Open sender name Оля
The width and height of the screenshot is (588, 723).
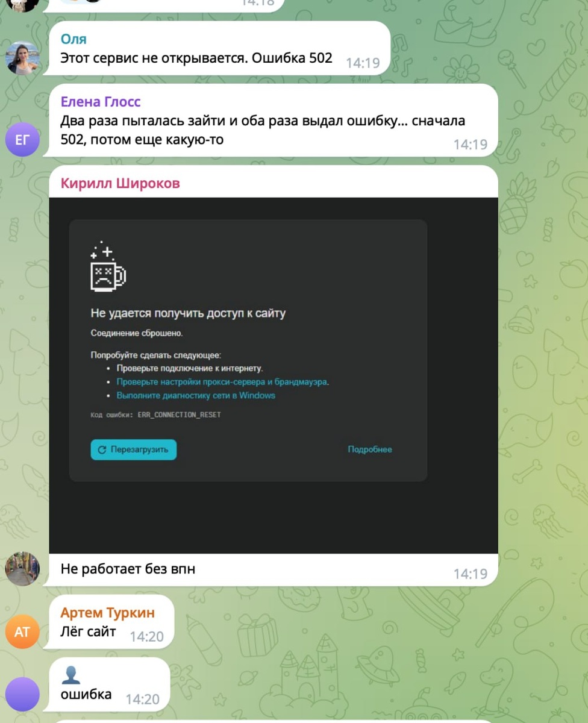73,39
